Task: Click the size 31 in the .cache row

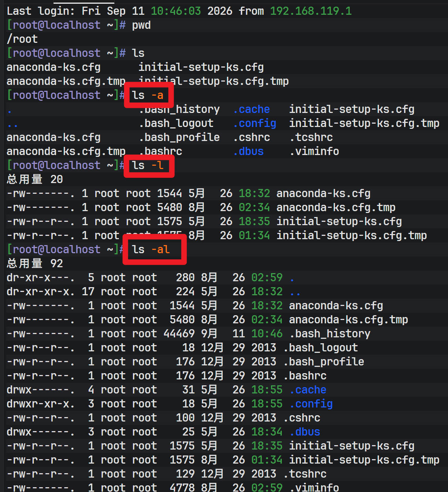Action: (x=188, y=390)
